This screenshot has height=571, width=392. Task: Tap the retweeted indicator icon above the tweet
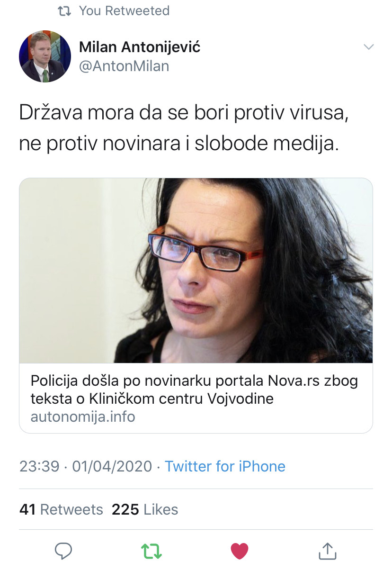63,10
